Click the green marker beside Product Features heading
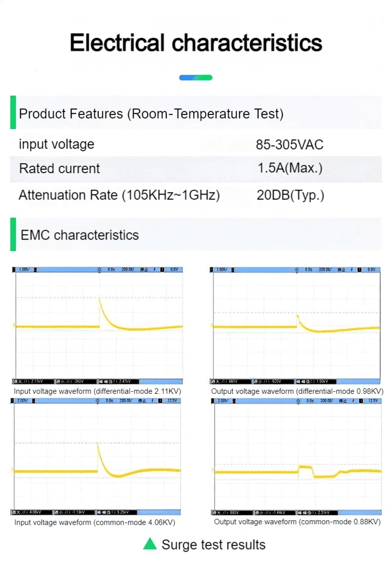Image resolution: width=392 pixels, height=564 pixels. pos(13,112)
